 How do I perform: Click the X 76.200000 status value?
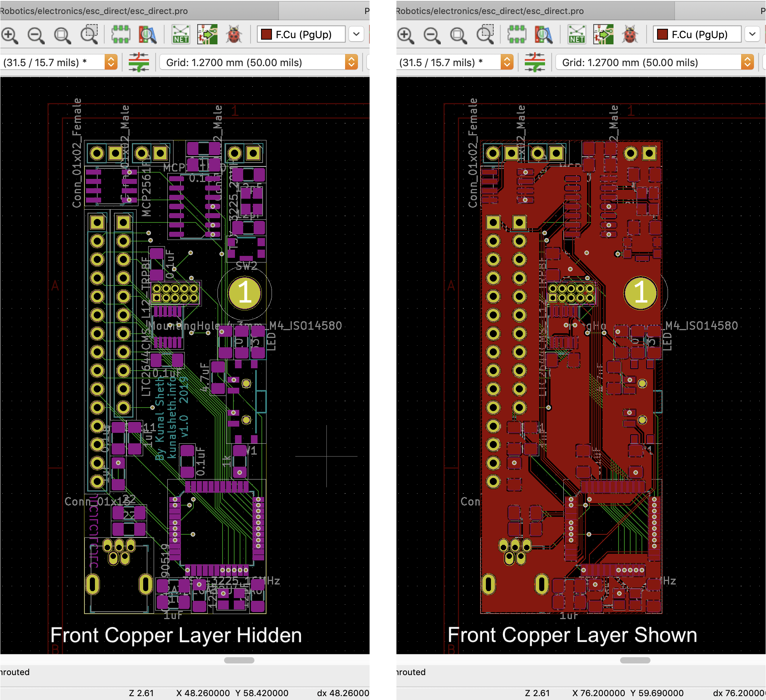599,693
